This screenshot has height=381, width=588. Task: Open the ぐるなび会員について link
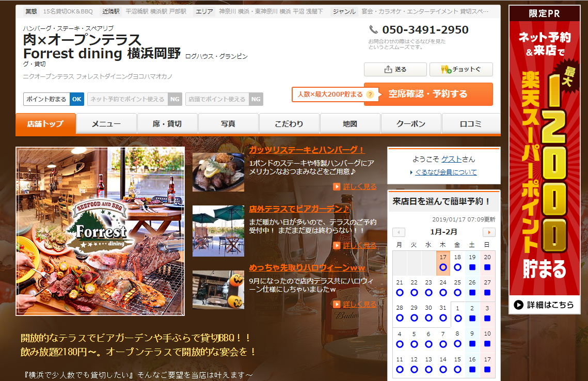point(446,172)
